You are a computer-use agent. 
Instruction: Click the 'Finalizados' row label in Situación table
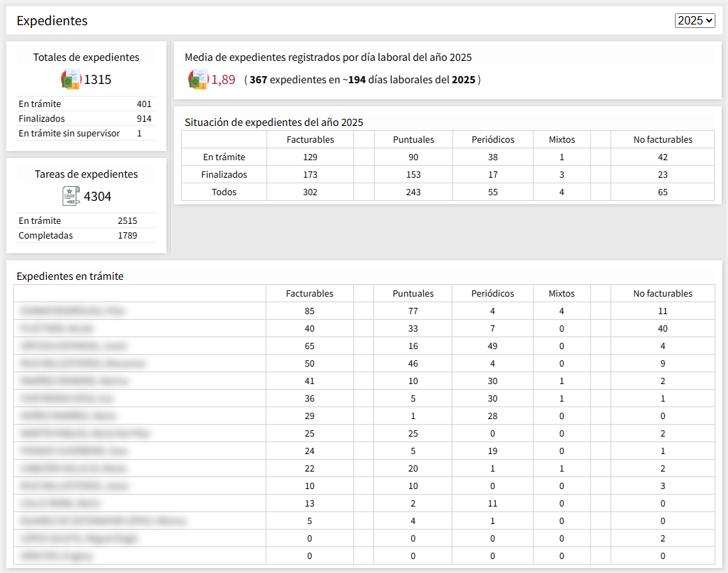point(224,174)
